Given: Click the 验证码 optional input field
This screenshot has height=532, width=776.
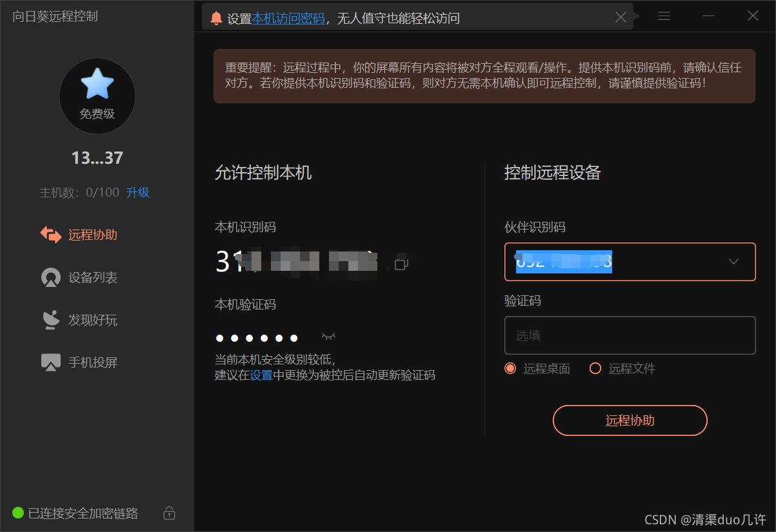Looking at the screenshot, I should (x=630, y=335).
